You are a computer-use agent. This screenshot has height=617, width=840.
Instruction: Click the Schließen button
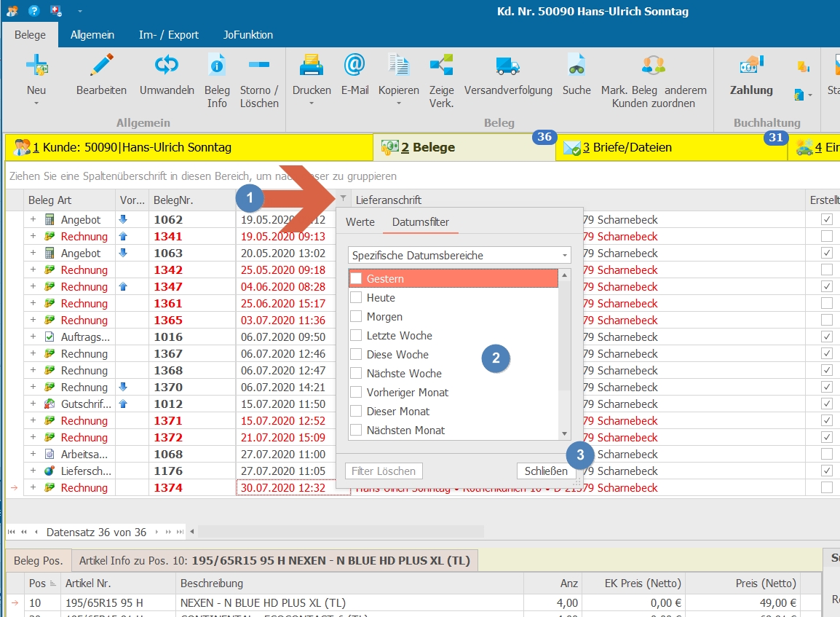pos(546,471)
